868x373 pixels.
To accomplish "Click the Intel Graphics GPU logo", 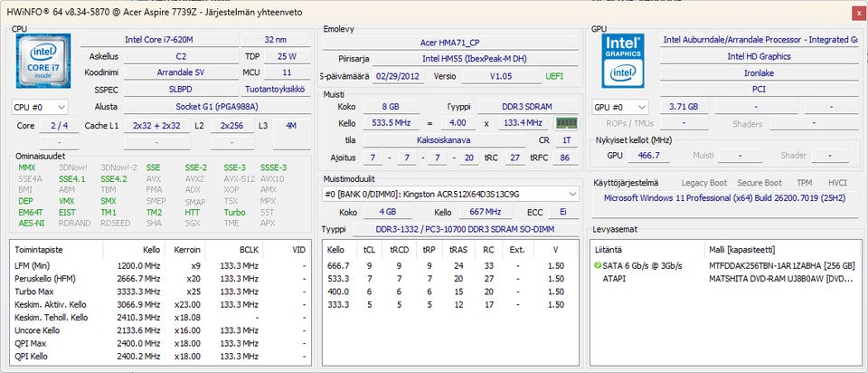I will [623, 62].
